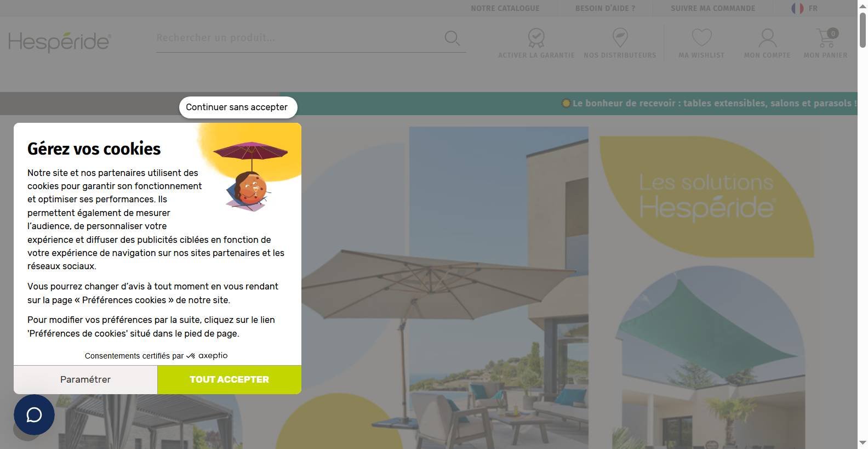The width and height of the screenshot is (868, 449).
Task: Open the Mon panier cart icon
Action: [x=826, y=38]
